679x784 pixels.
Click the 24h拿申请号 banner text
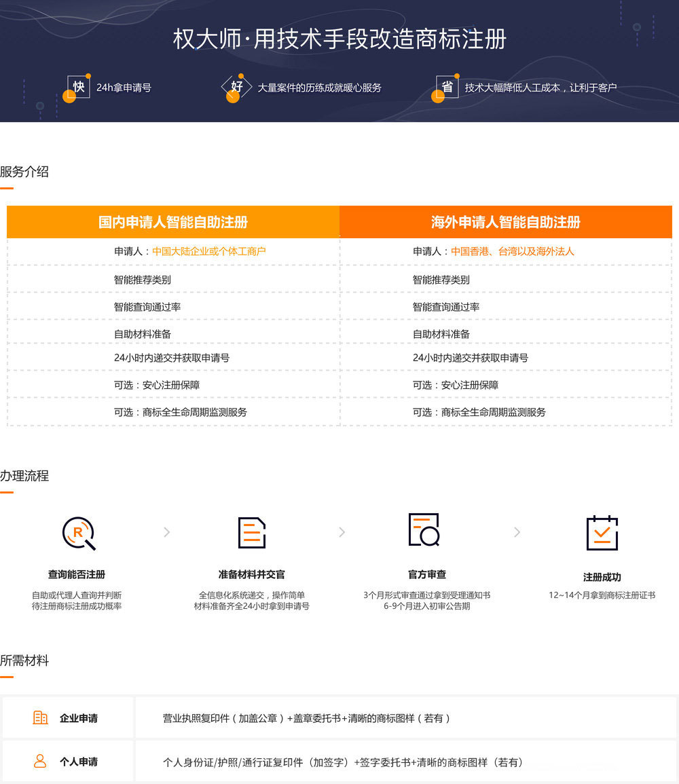[x=124, y=88]
